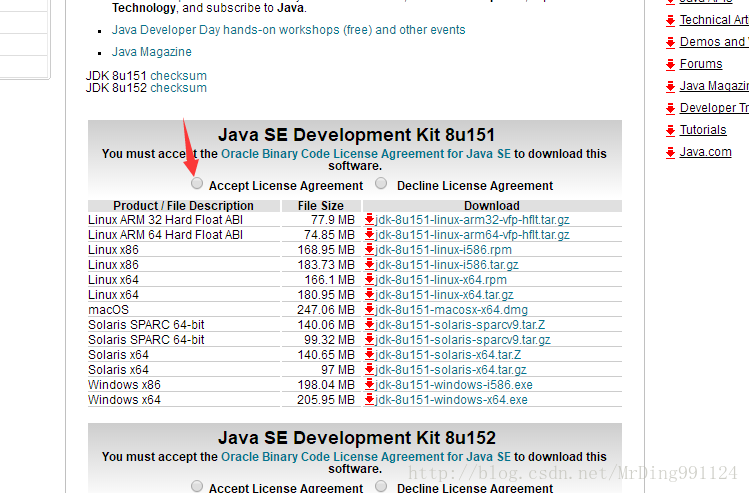Open Tutorials link in sidebar
Image resolution: width=749 pixels, height=493 pixels.
point(703,130)
